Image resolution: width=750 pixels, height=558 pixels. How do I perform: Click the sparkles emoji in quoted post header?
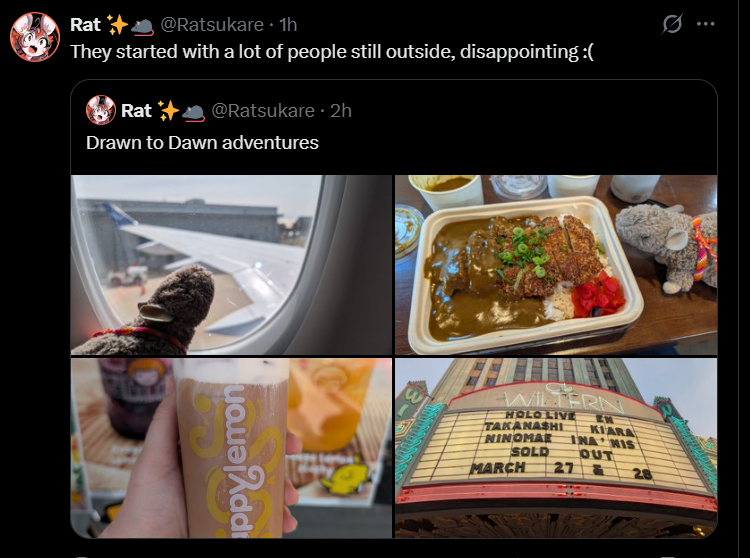coord(168,110)
